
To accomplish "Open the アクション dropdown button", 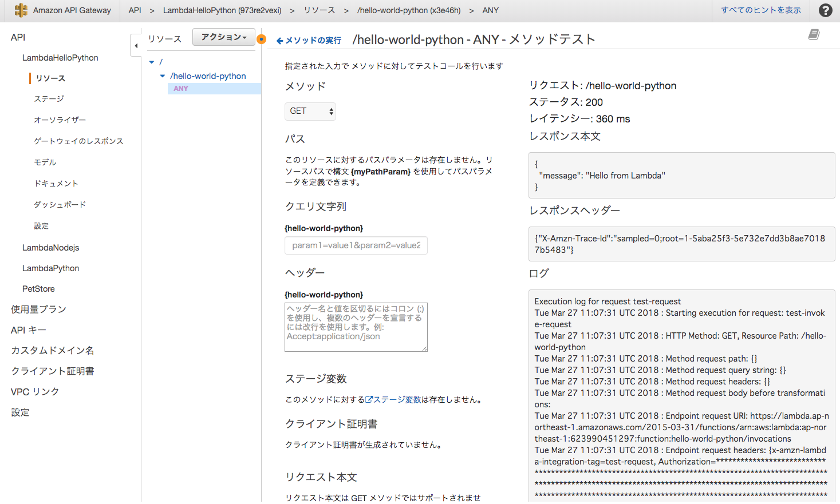I will [224, 37].
